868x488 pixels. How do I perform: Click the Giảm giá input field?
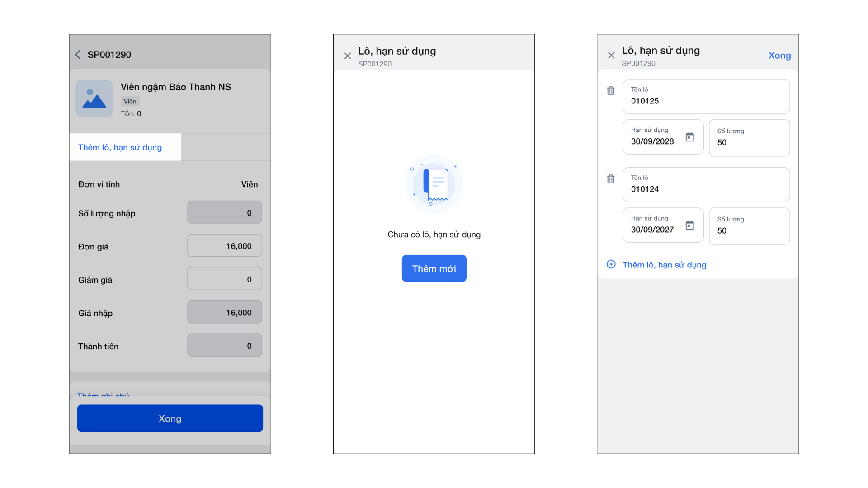point(225,279)
